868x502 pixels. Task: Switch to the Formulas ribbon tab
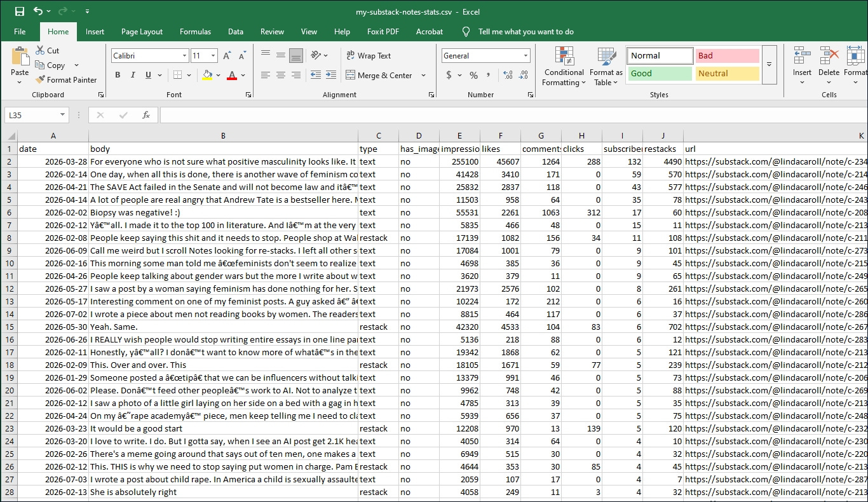click(195, 32)
